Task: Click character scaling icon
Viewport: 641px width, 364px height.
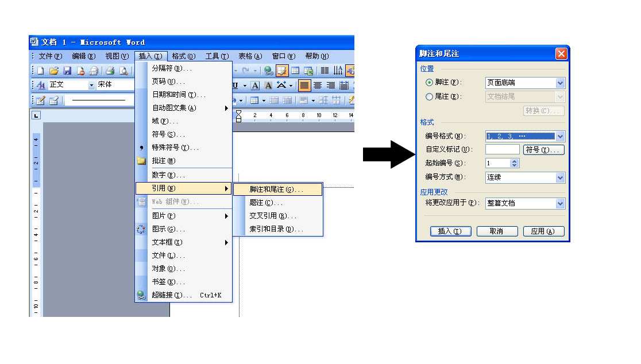Action: [x=281, y=86]
